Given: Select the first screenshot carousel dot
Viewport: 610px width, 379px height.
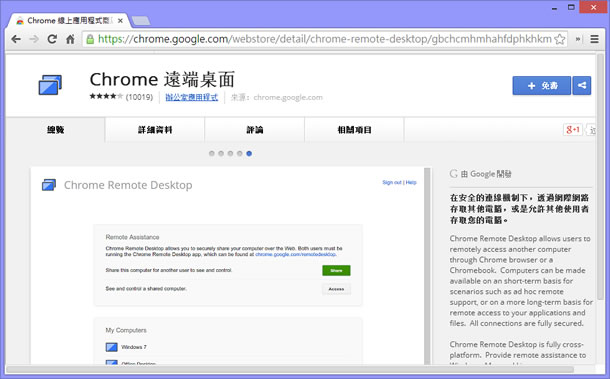Looking at the screenshot, I should (212, 153).
